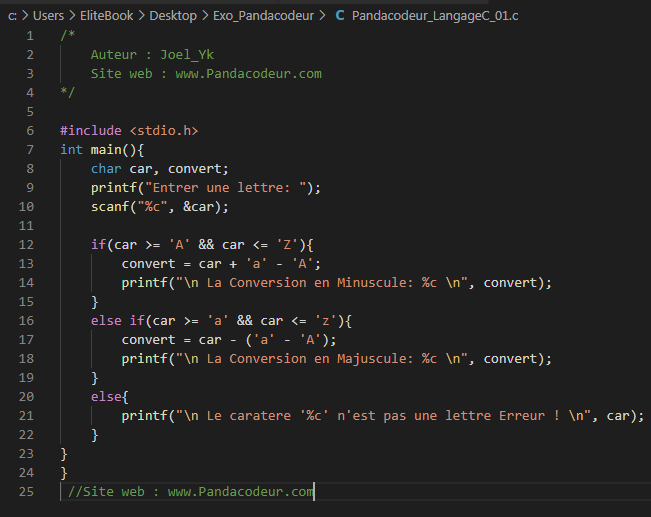The width and height of the screenshot is (651, 517).
Task: Click 'convert' assignment on line 17
Action: point(149,340)
